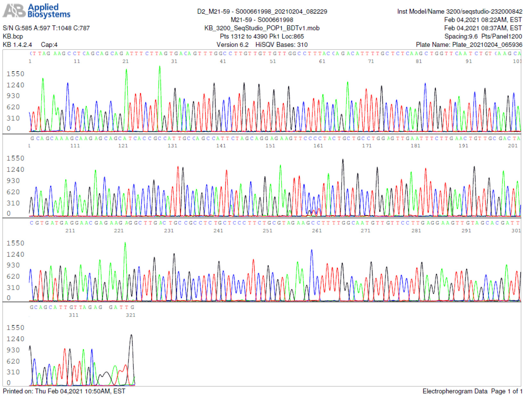Image resolution: width=532 pixels, height=410 pixels.
Task: Click the KB_3200_SeqStudio_POP1_BDTv1.mob mobility file text
Action: coord(262,28)
